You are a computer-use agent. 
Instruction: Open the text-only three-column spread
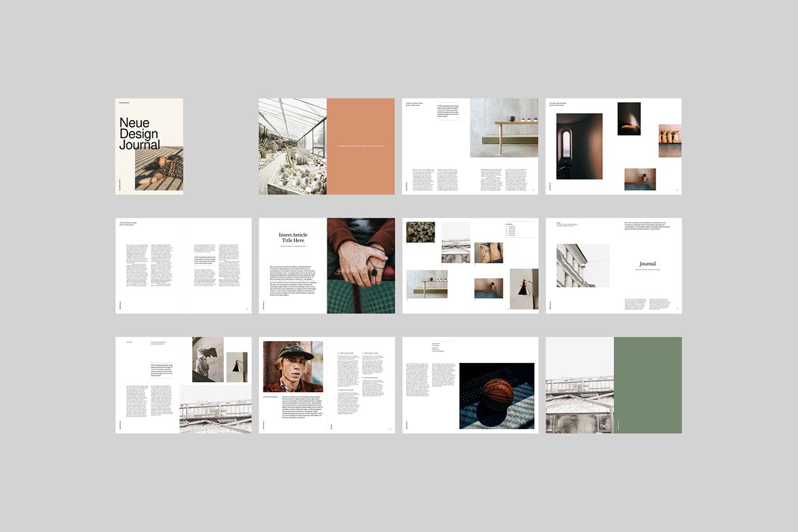click(x=183, y=265)
